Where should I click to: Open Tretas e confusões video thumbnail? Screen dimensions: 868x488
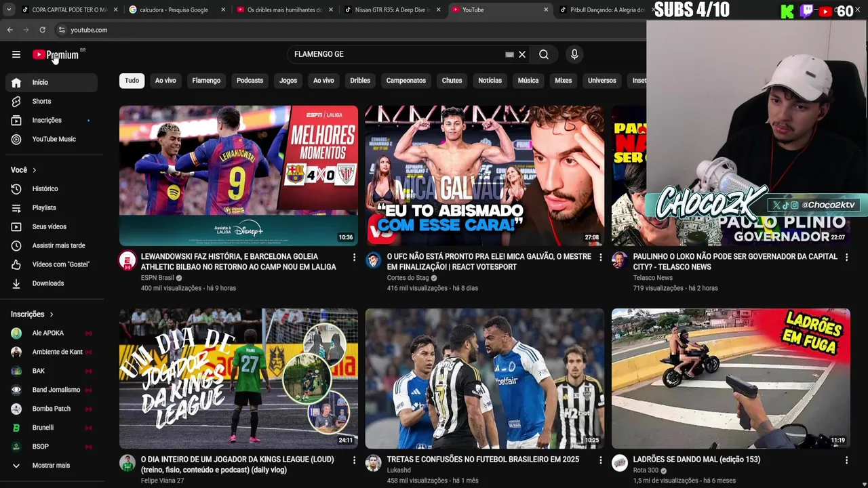(x=485, y=379)
